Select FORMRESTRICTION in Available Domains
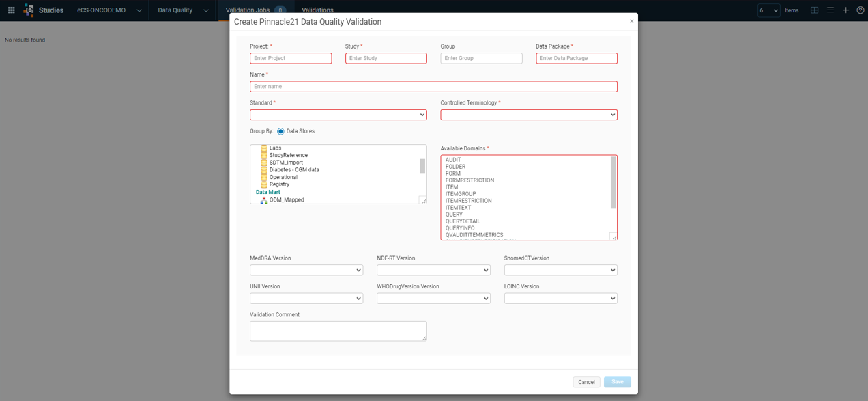This screenshot has height=401, width=868. (x=469, y=180)
